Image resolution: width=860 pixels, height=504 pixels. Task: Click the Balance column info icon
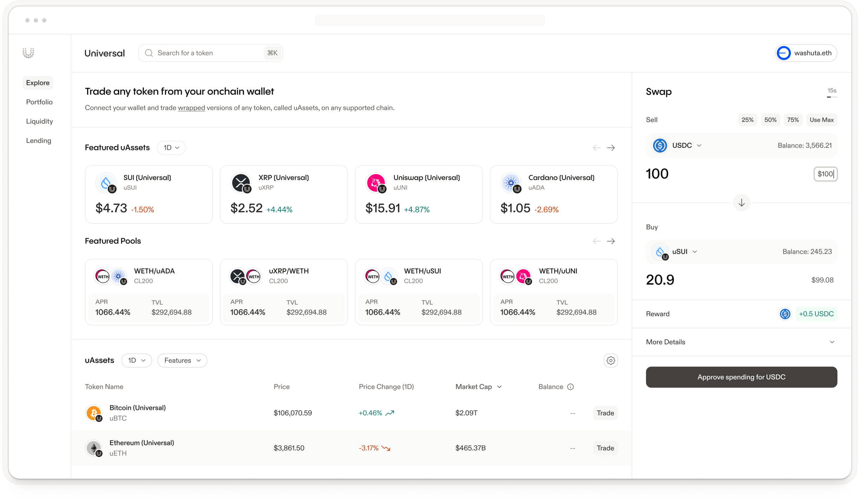(x=571, y=387)
